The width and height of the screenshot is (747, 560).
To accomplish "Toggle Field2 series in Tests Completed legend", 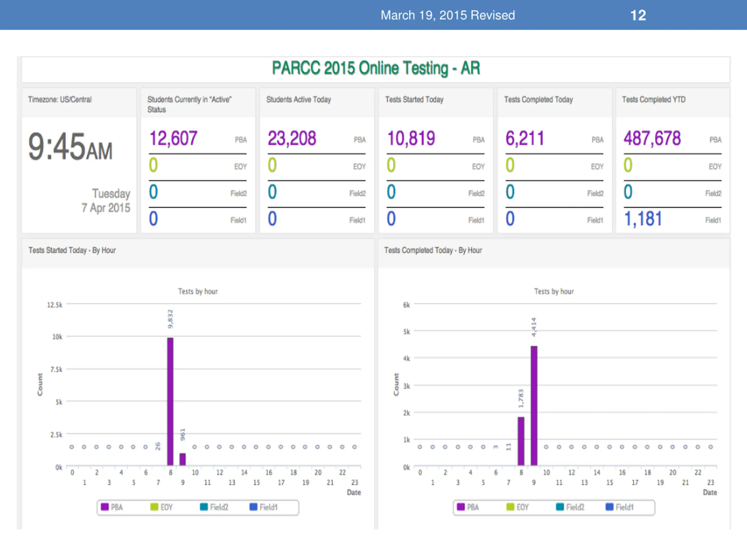I will [x=570, y=507].
